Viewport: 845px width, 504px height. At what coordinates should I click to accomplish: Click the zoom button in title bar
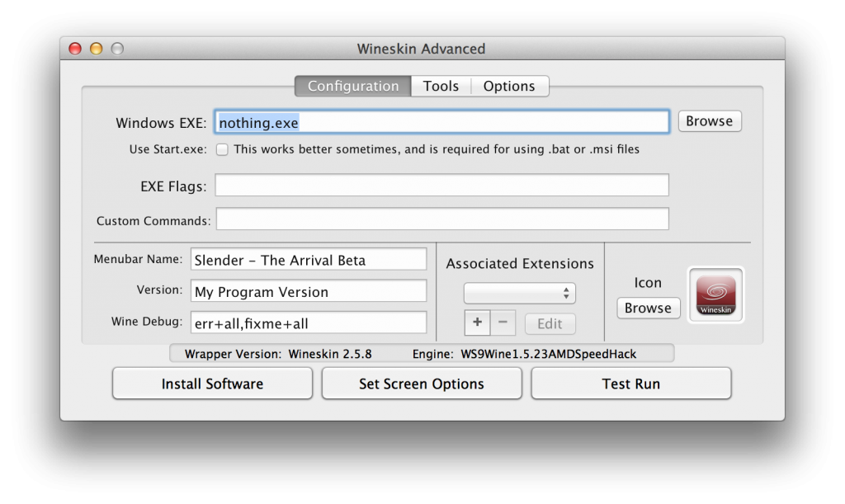(117, 49)
